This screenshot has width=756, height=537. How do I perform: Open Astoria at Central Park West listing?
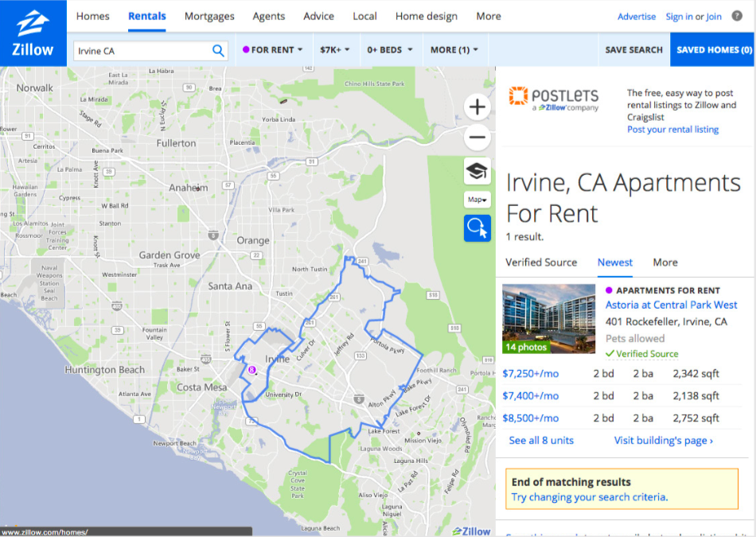pos(671,305)
